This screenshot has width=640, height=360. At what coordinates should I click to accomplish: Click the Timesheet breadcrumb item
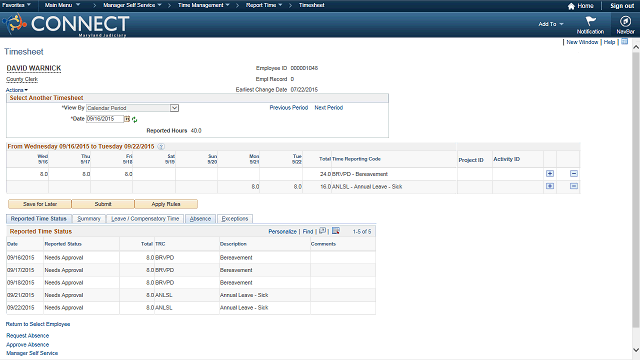tap(311, 5)
